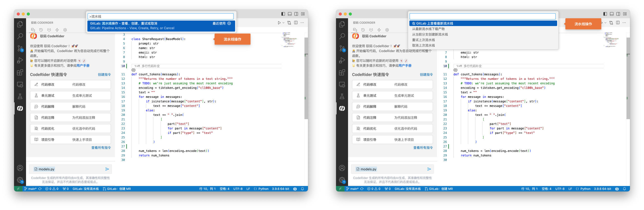
Task: Click the minimap in left window editor
Action: click(290, 39)
